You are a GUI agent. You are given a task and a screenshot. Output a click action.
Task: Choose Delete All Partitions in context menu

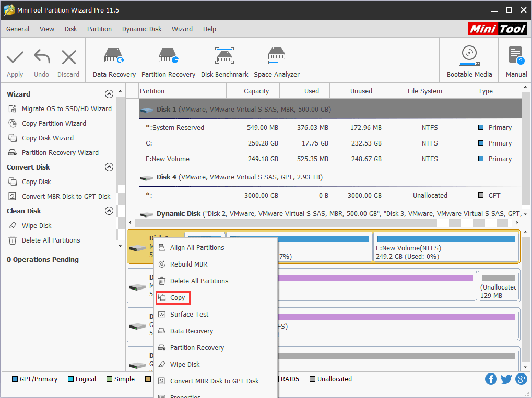click(x=216, y=281)
